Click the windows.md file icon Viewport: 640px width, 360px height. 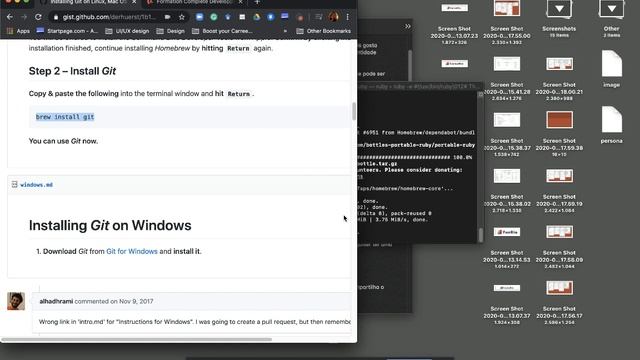(x=14, y=184)
